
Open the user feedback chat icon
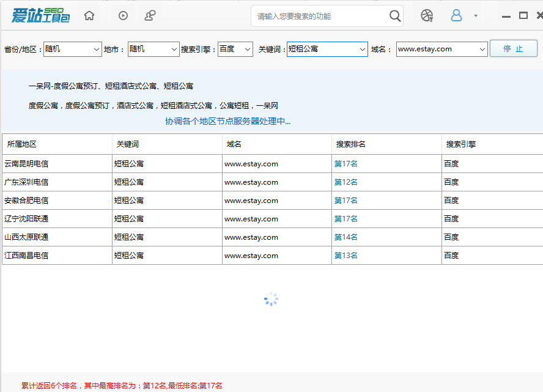point(150,16)
